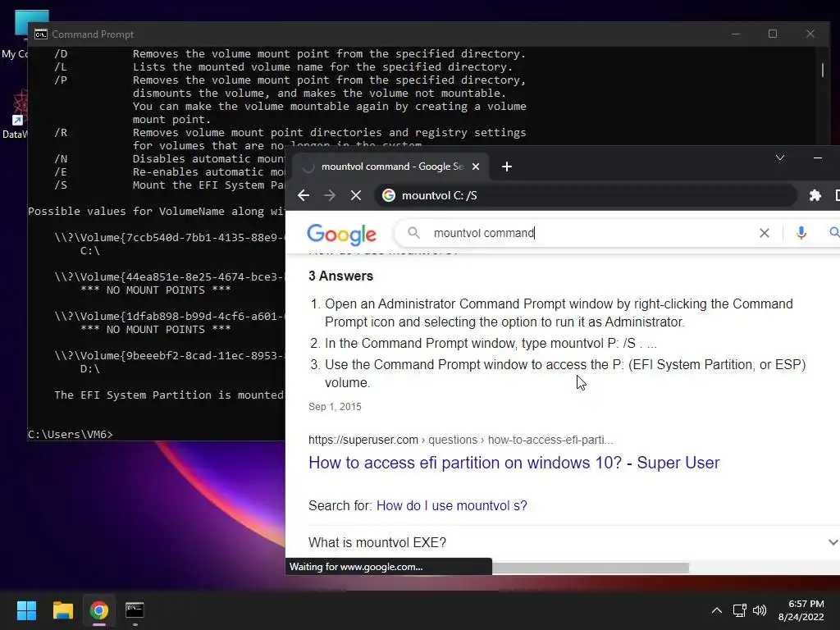Click the Sep 1, 2015 date text
This screenshot has width=840, height=630.
(335, 407)
